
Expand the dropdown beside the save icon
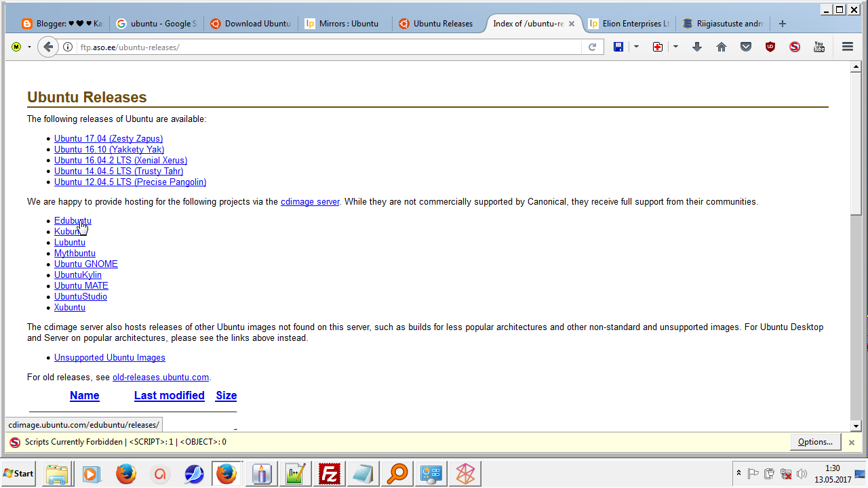click(x=636, y=47)
